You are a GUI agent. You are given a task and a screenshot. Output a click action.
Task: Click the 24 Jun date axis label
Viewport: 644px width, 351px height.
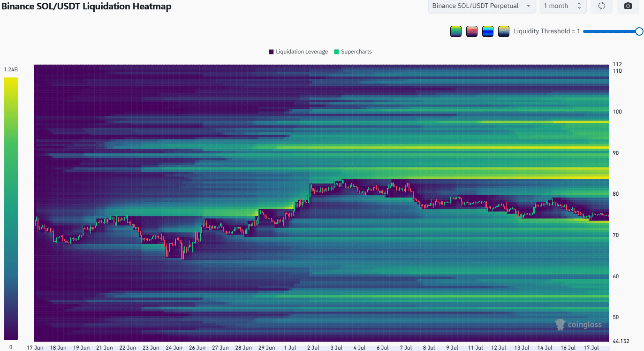tap(174, 348)
